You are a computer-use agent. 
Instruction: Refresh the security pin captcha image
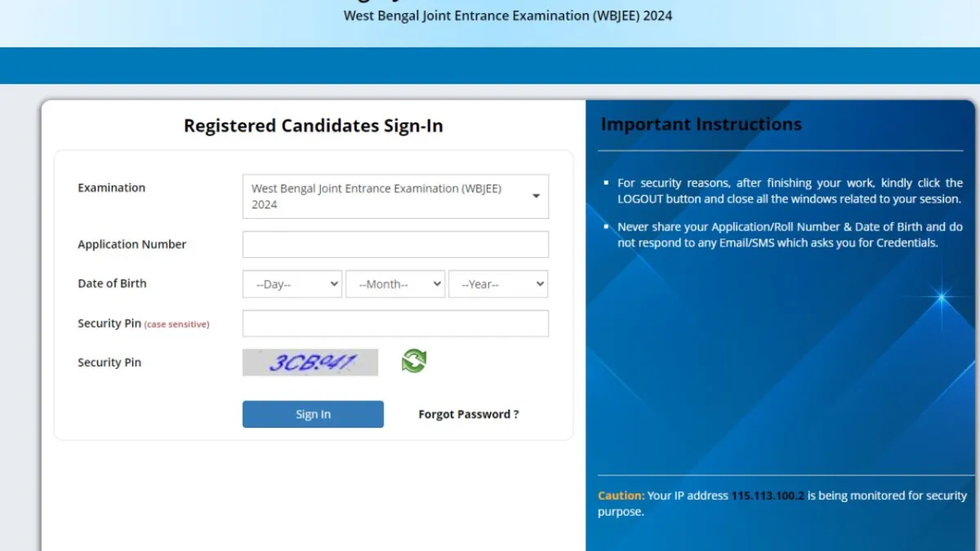tap(414, 362)
